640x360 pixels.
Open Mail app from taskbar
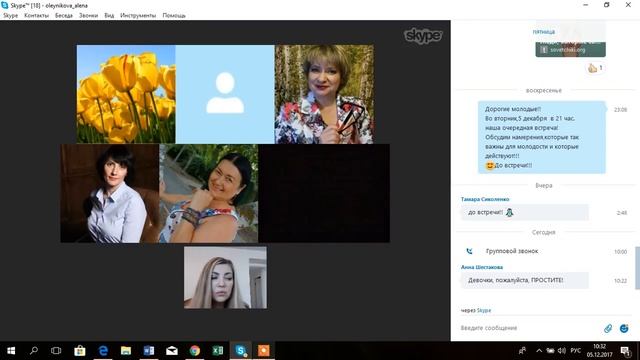pyautogui.click(x=172, y=351)
